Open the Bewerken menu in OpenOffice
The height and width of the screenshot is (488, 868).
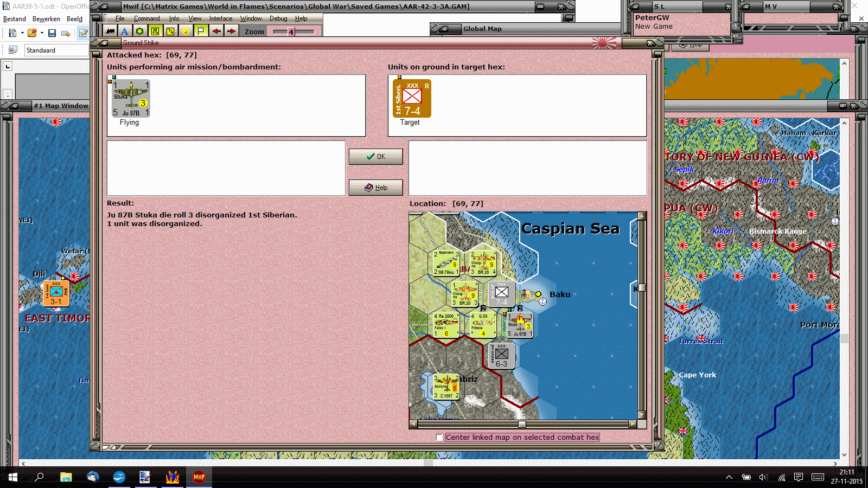click(x=46, y=19)
